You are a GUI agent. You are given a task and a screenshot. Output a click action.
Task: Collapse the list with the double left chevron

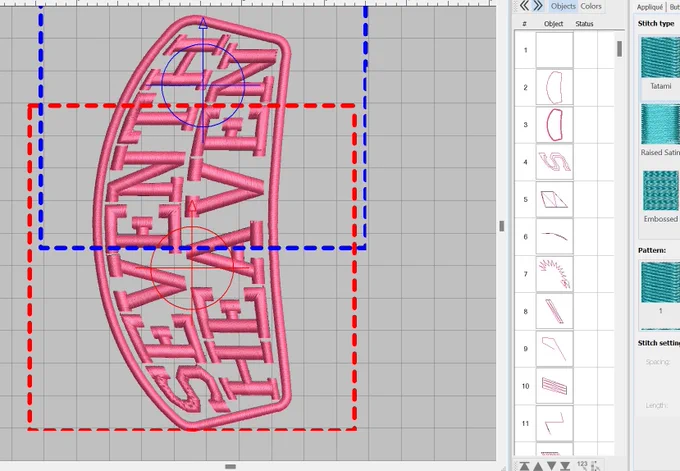pos(524,6)
